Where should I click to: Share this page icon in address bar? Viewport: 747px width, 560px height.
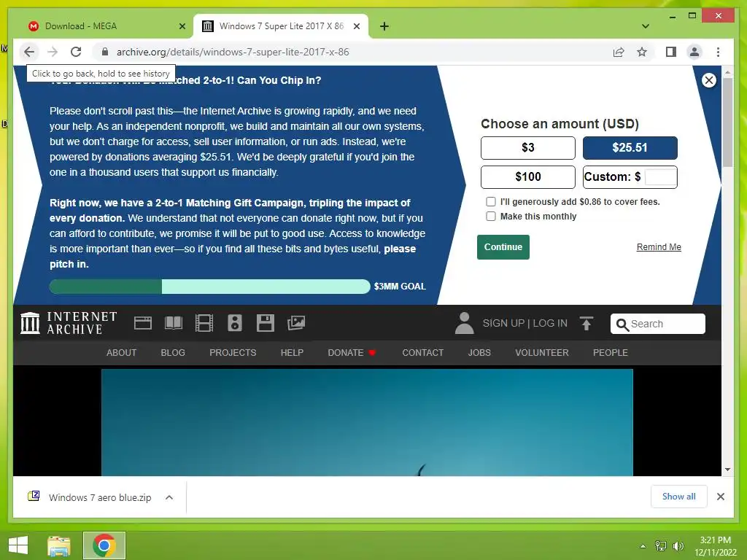tap(619, 52)
